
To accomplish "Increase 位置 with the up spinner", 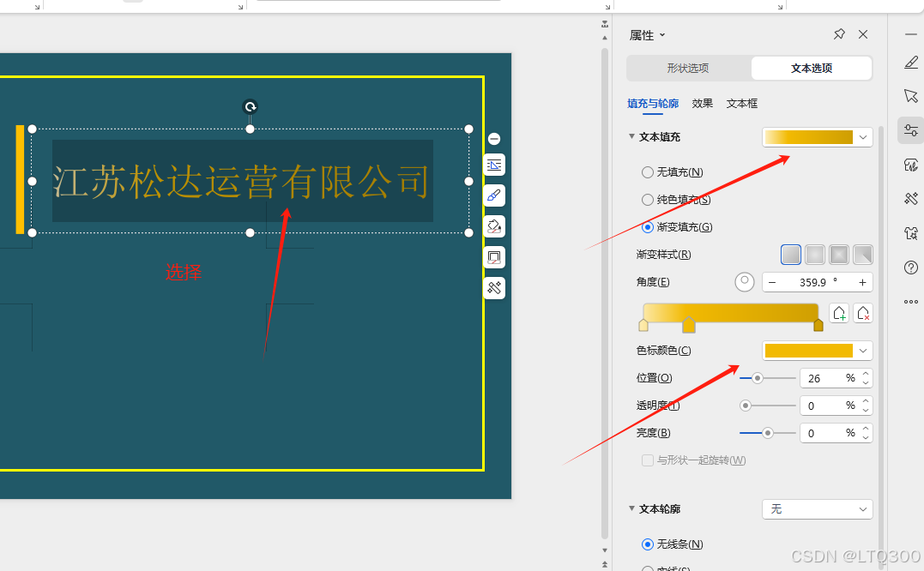I will pyautogui.click(x=866, y=373).
